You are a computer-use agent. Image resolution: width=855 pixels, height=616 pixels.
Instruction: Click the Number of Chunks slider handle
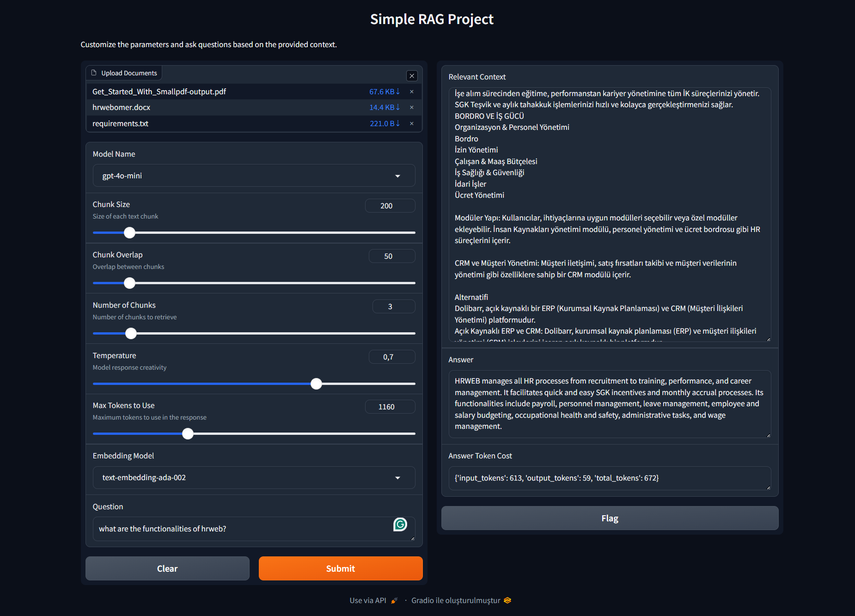coord(131,333)
